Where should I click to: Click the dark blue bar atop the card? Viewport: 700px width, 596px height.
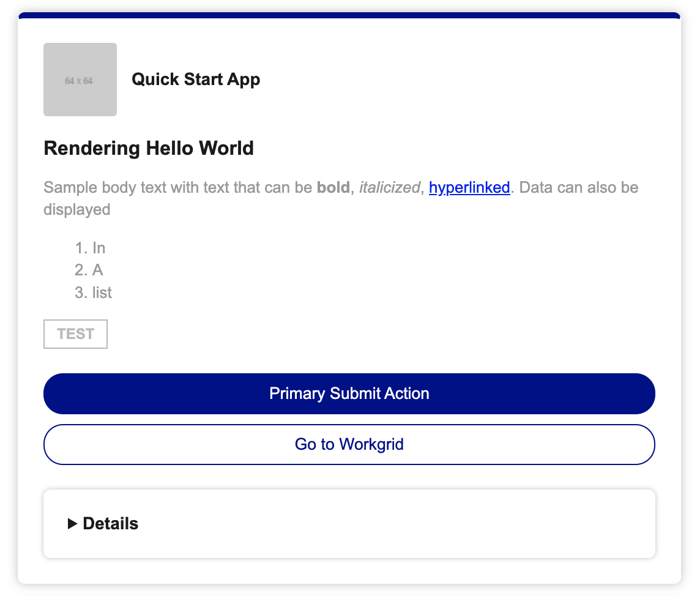click(349, 15)
